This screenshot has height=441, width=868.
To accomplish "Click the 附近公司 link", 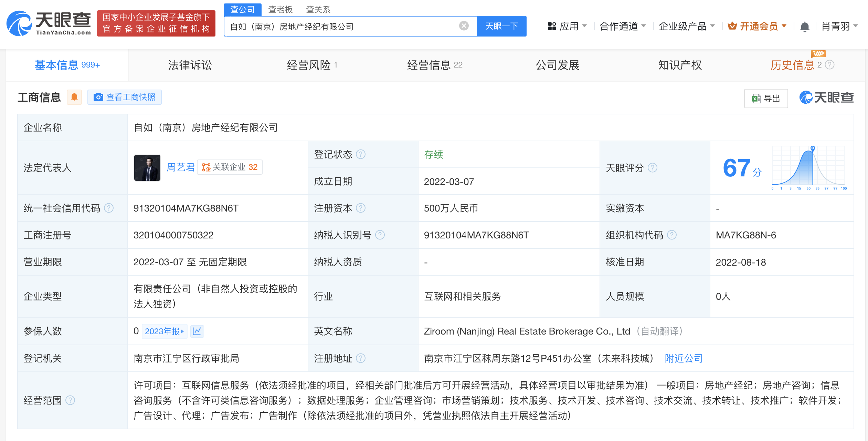I will point(683,358).
